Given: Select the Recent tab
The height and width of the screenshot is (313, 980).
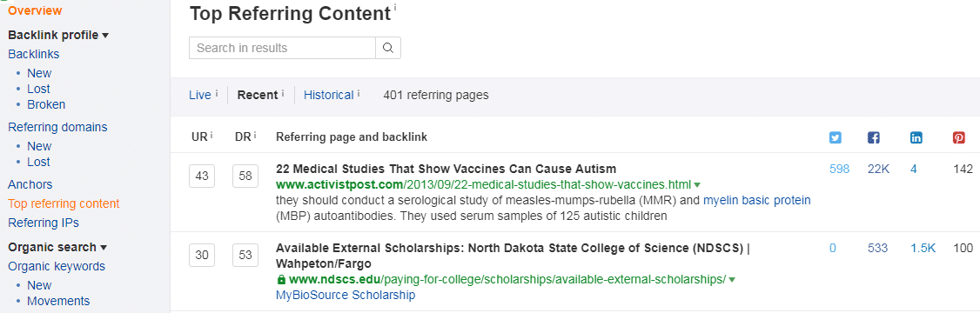Looking at the screenshot, I should [x=258, y=95].
